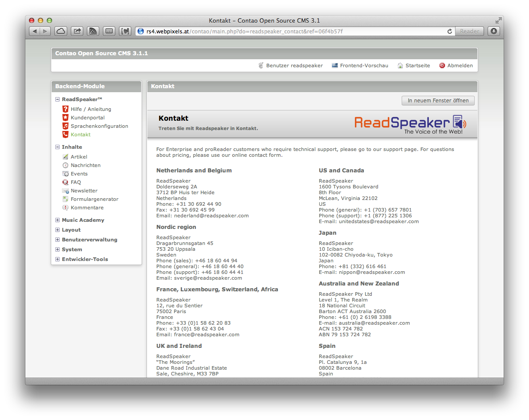Reload the page with the refresh icon
This screenshot has width=529, height=420.
(x=450, y=31)
